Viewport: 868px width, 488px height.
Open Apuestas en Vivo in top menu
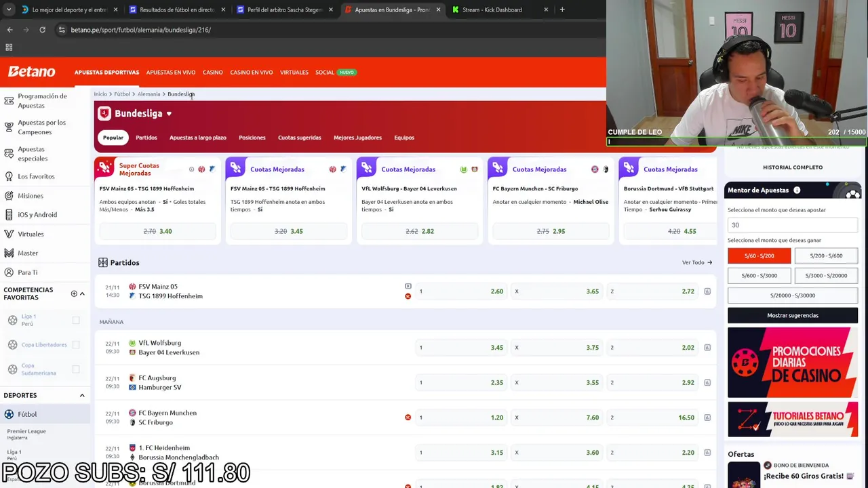(171, 73)
